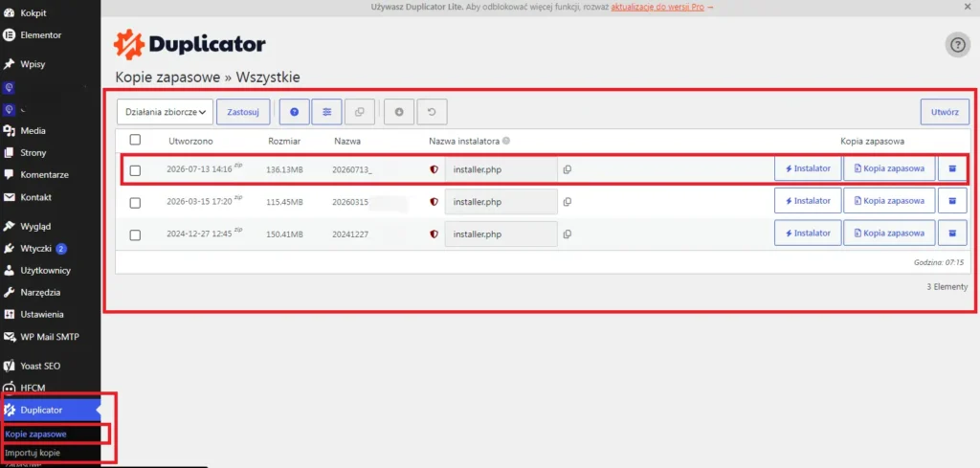Dismiss the Duplicator Lite upgrade notice

pos(969,7)
